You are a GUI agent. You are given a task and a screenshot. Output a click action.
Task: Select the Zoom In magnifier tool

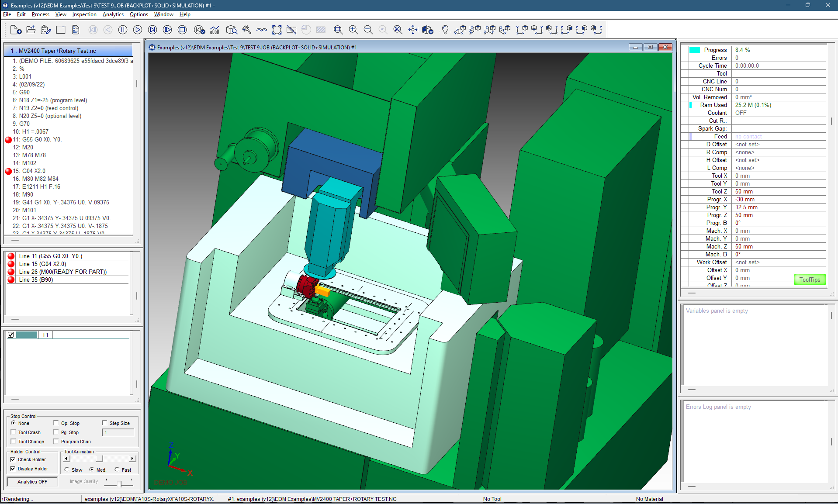pyautogui.click(x=353, y=30)
